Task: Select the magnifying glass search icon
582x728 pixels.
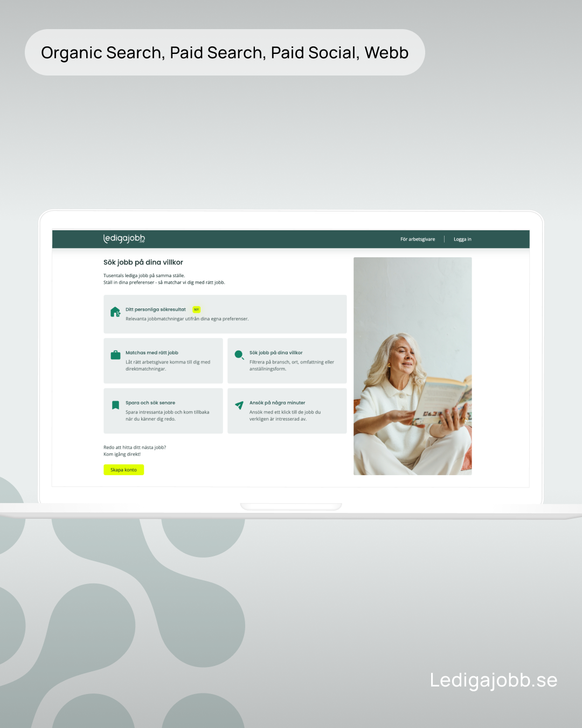Action: 239,355
